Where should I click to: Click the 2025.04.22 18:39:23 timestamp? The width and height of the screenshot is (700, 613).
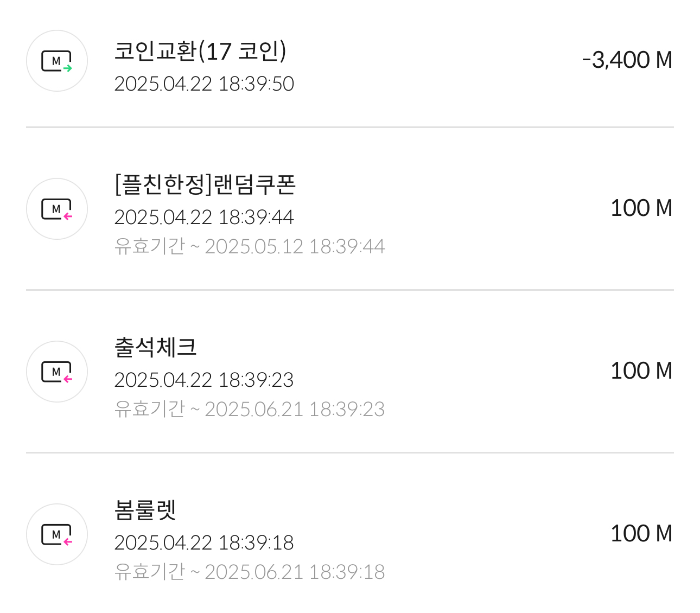click(204, 380)
